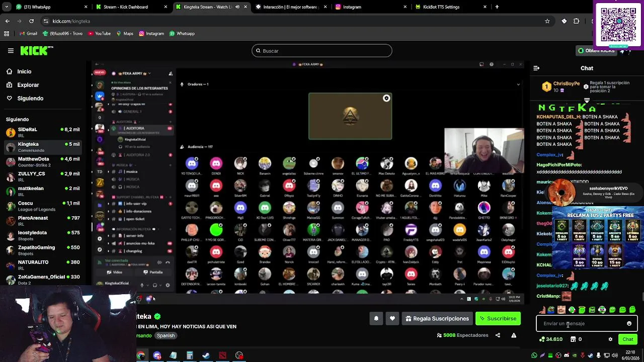Share the stream via share icon
This screenshot has height=362, width=644.
(x=498, y=335)
